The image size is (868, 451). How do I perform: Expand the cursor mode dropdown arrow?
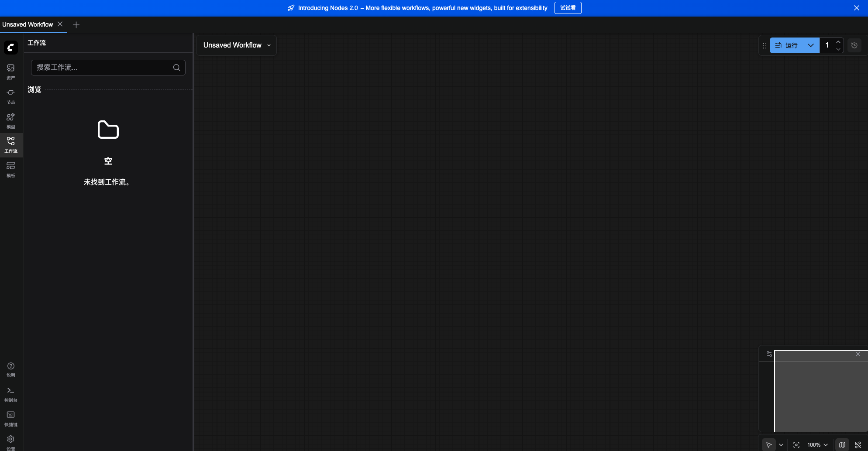[781, 445]
